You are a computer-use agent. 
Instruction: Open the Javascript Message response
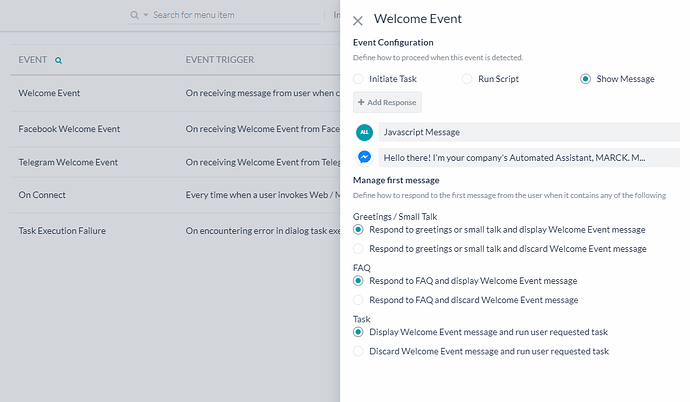click(x=528, y=132)
